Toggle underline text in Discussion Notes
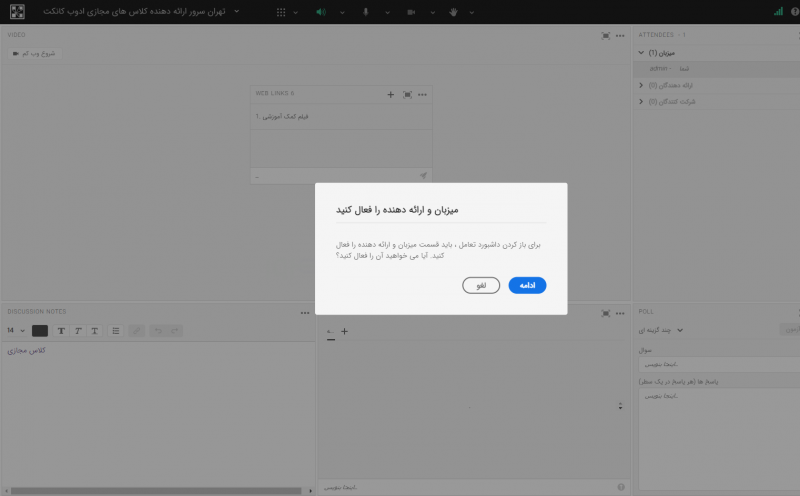This screenshot has height=496, width=800. (94, 331)
